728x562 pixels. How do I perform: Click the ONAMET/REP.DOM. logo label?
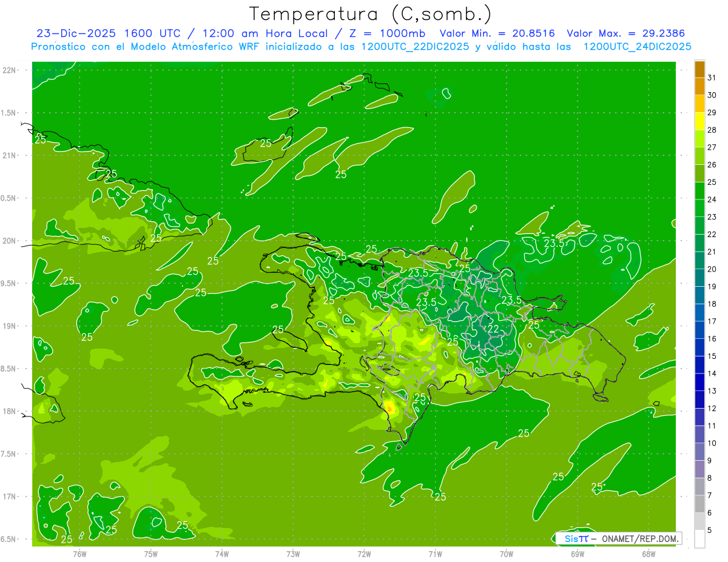pos(618,538)
